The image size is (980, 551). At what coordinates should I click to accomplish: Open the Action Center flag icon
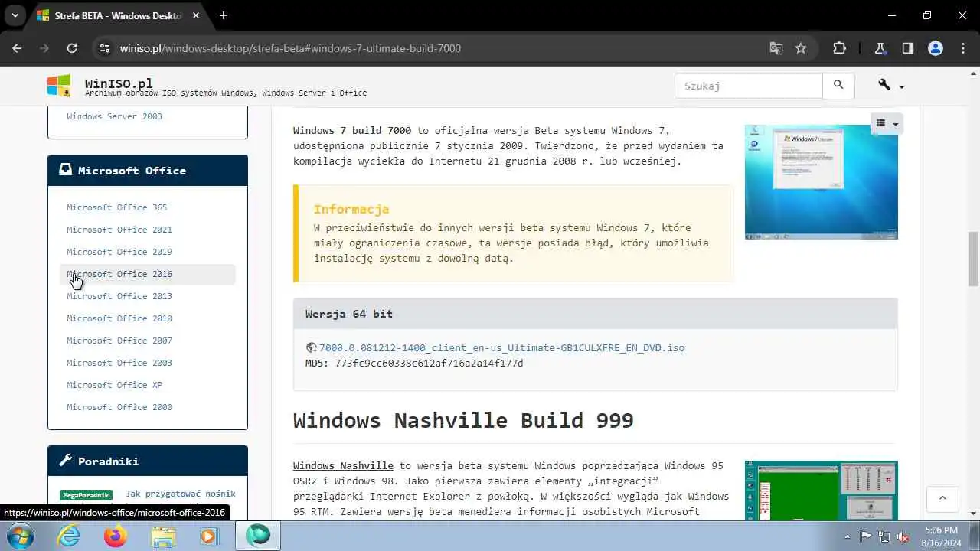(x=865, y=536)
